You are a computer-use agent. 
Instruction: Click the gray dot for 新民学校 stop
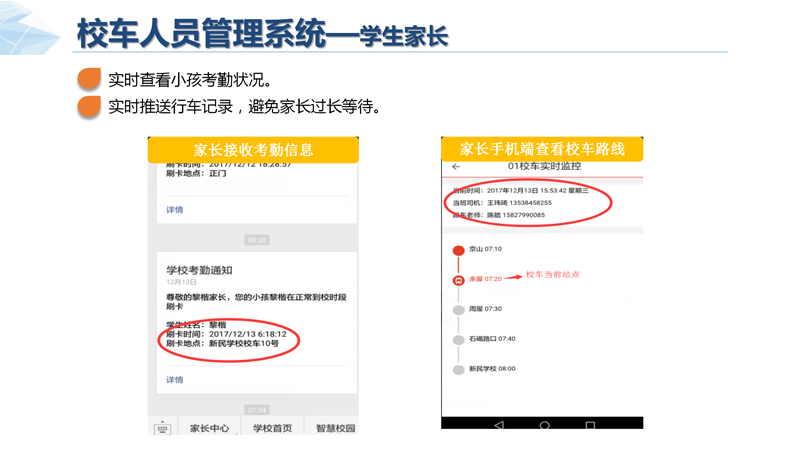pos(459,370)
